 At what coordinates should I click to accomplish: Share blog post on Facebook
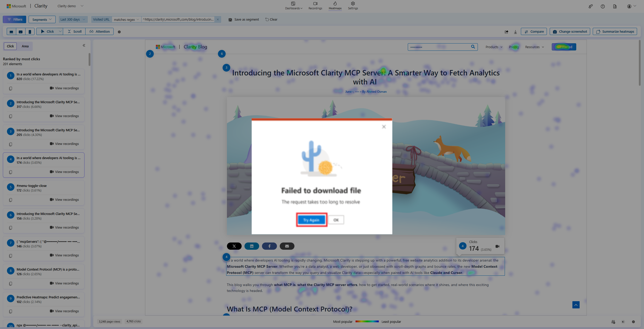(x=269, y=246)
